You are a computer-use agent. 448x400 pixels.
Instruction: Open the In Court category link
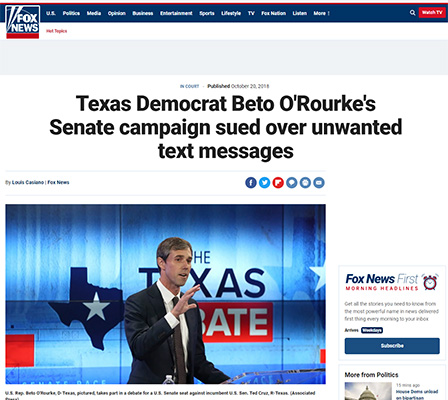189,86
